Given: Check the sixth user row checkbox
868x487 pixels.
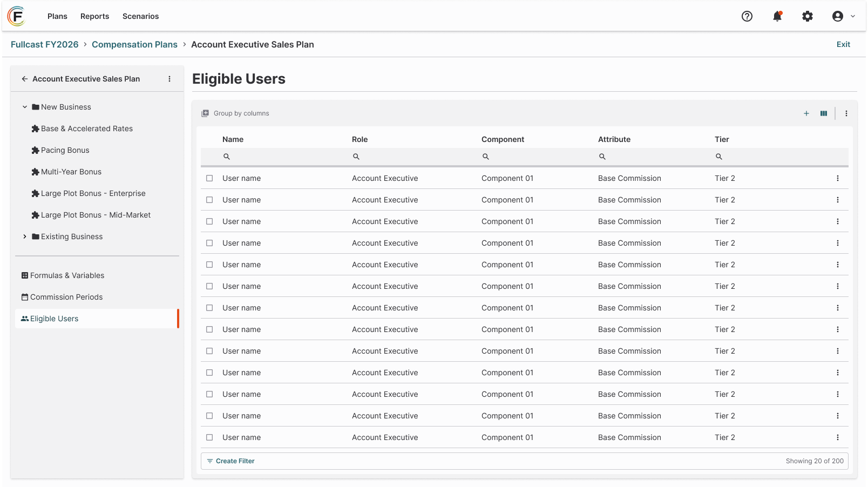Looking at the screenshot, I should pos(209,286).
